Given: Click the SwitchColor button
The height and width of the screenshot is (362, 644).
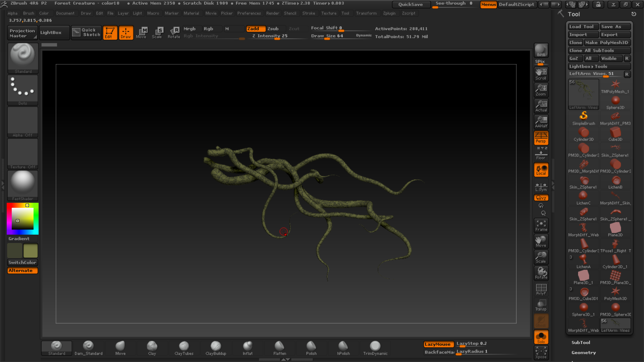Looking at the screenshot, I should 22,262.
